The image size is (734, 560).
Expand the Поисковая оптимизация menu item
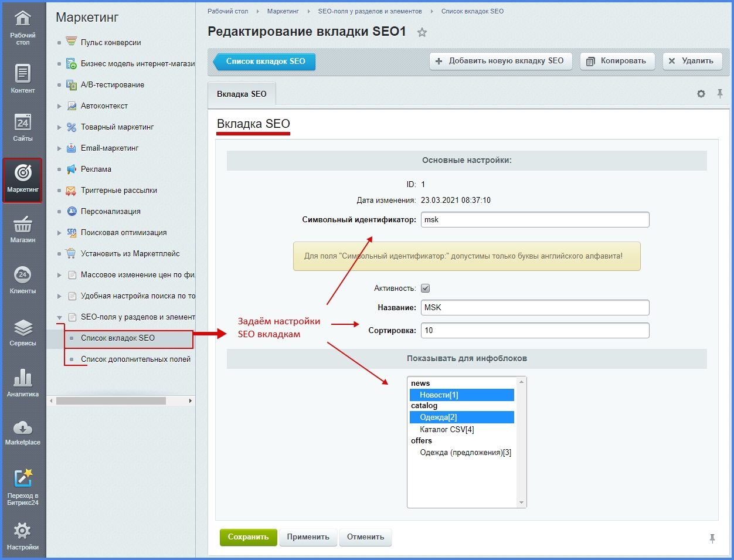59,233
